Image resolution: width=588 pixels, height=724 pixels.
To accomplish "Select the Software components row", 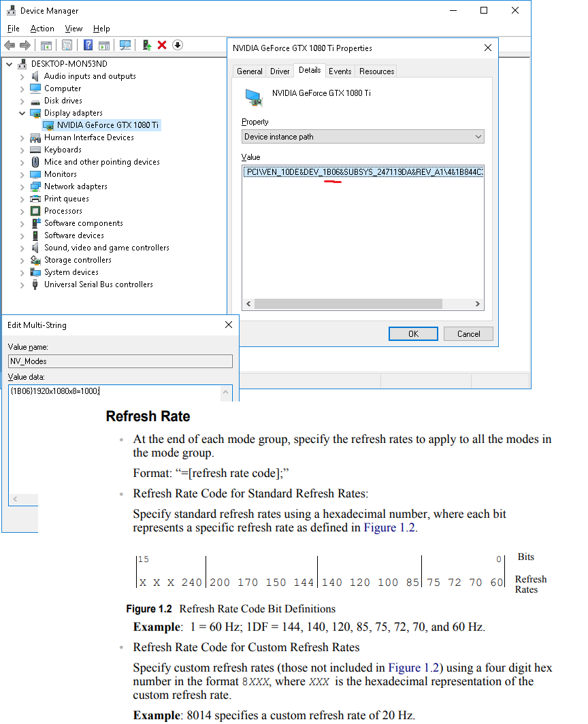I will [x=84, y=223].
